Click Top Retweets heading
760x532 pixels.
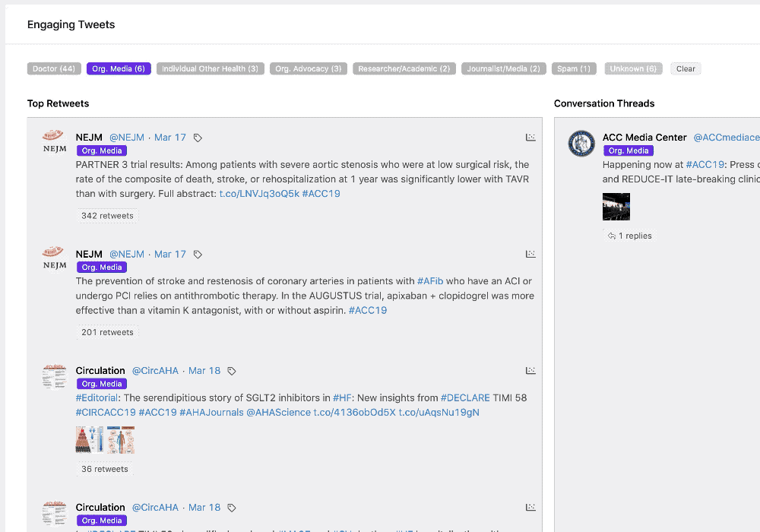tap(59, 103)
